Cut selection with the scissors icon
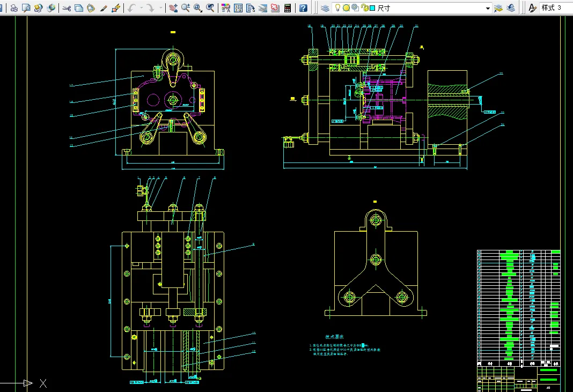The width and height of the screenshot is (573, 392). coord(67,8)
